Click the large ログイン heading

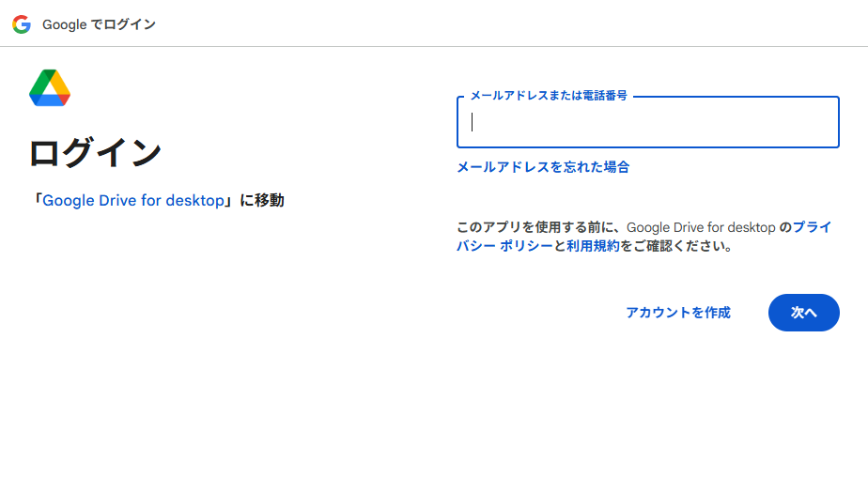pyautogui.click(x=95, y=153)
